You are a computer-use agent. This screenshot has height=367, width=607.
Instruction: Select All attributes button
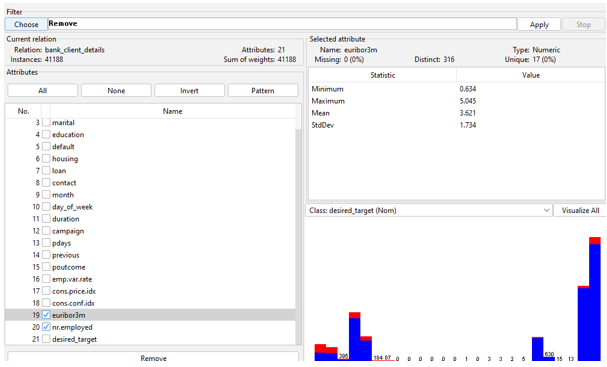(43, 91)
